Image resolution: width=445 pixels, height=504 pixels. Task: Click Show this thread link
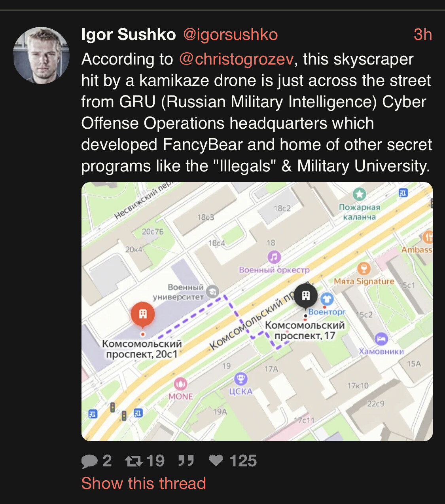(144, 483)
